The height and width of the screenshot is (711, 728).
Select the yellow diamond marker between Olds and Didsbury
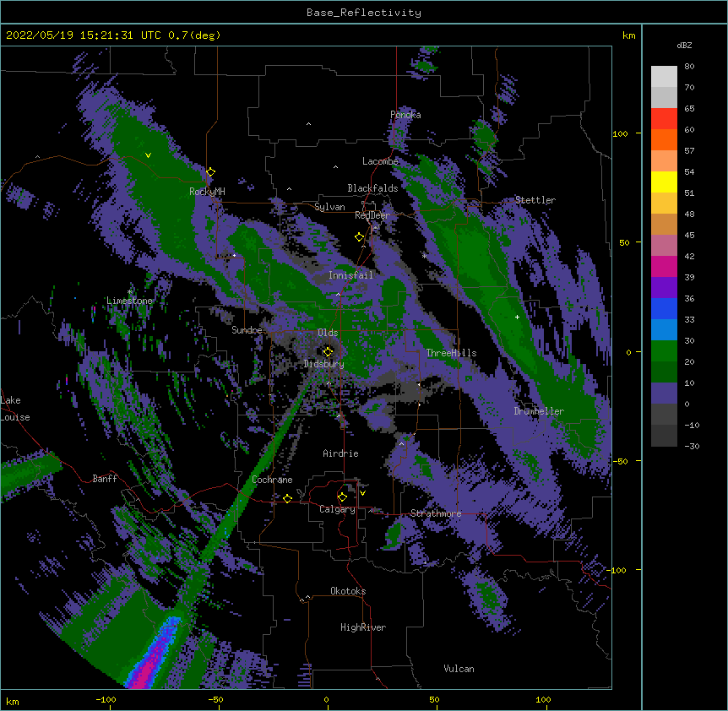[328, 351]
